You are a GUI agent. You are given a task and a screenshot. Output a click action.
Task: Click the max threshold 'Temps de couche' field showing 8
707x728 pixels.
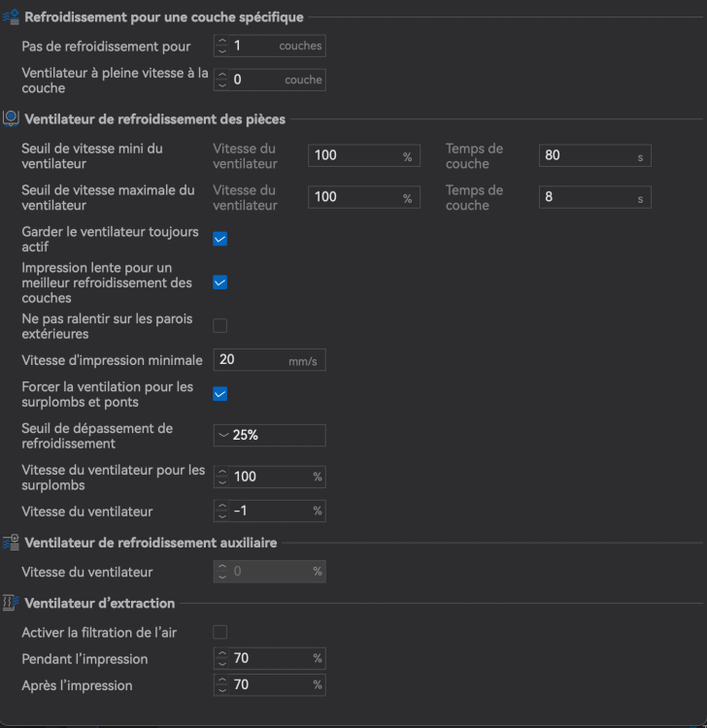[x=586, y=197]
